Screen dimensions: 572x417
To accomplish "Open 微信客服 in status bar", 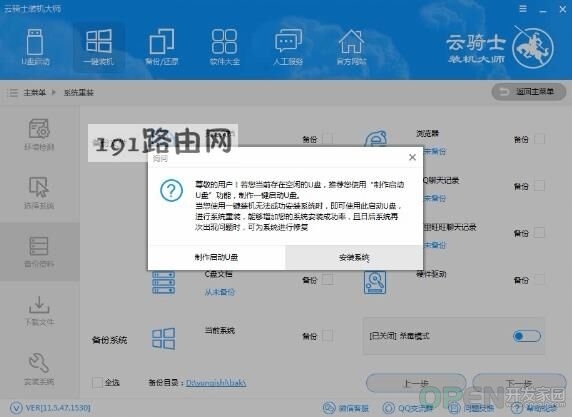I will [x=346, y=408].
